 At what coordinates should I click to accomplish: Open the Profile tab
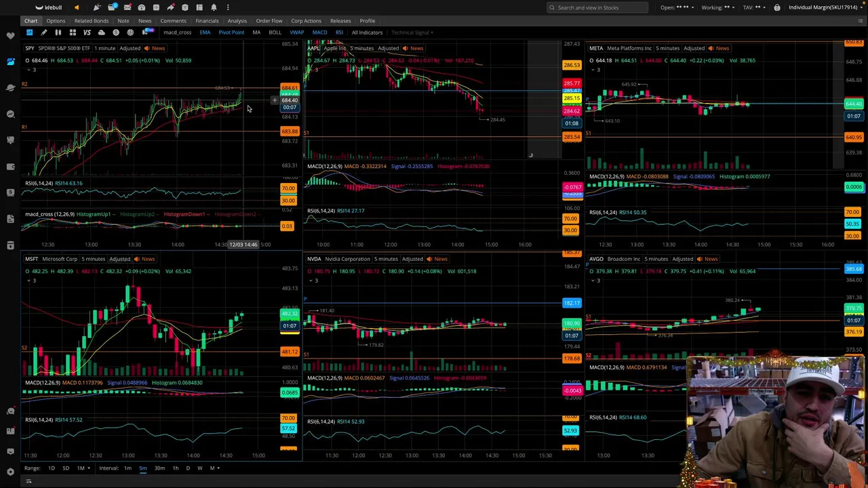coord(367,21)
